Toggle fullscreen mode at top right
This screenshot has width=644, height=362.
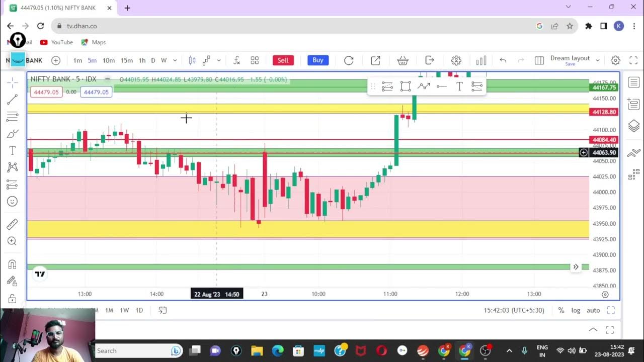(634, 60)
